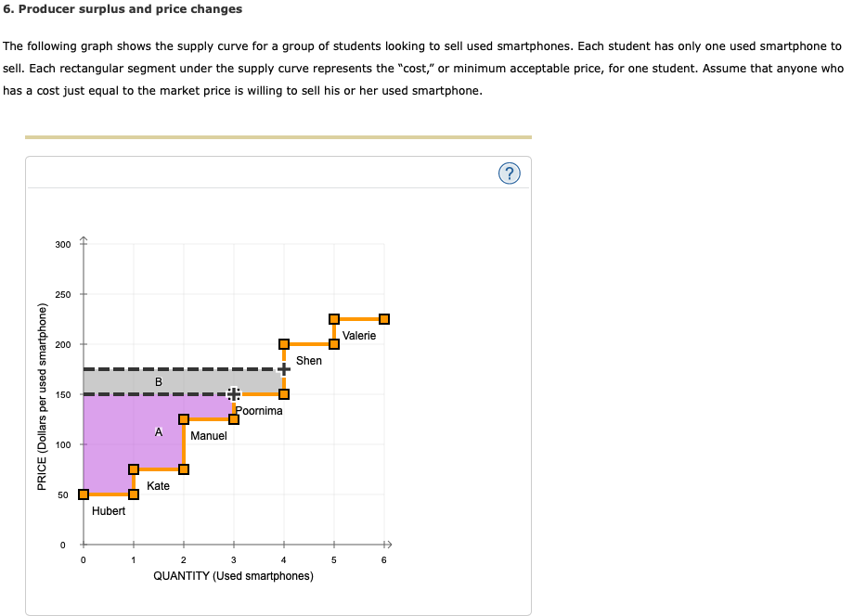This screenshot has width=866, height=616.
Task: Click the plus handle beside Shen's label
Action: click(283, 369)
